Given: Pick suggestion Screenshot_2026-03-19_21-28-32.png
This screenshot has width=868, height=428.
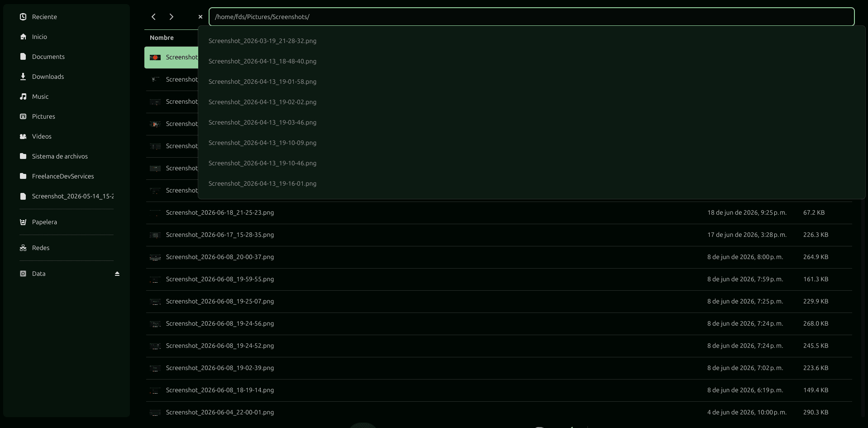Looking at the screenshot, I should (x=531, y=41).
